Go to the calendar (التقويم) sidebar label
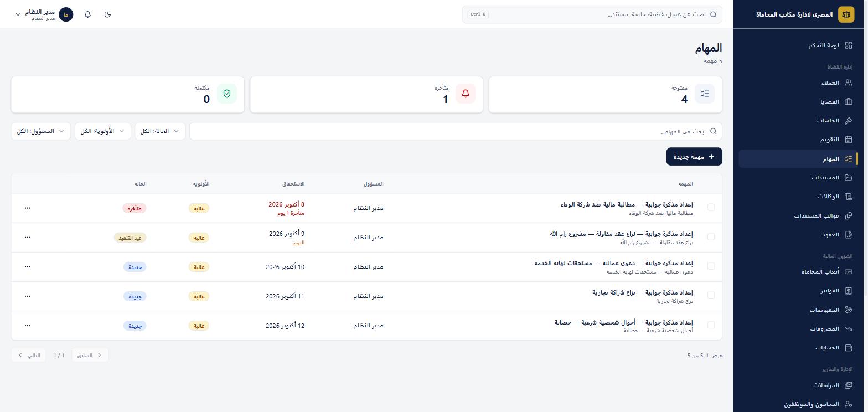The width and height of the screenshot is (868, 412). [829, 140]
